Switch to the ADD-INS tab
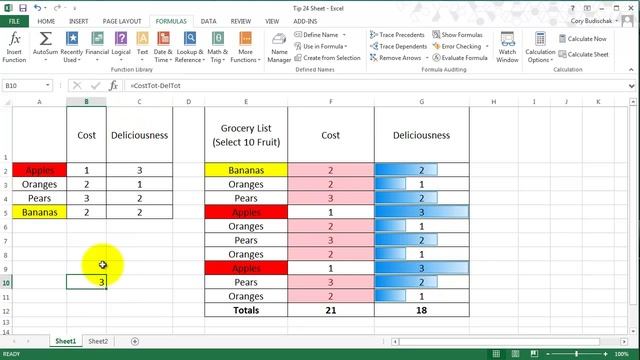Screen dimensions: 640x360 click(x=305, y=21)
